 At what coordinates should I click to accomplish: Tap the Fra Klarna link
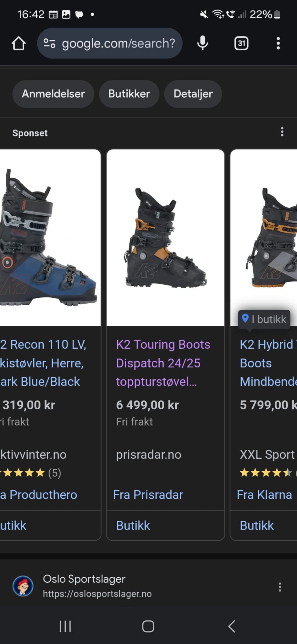tap(264, 495)
